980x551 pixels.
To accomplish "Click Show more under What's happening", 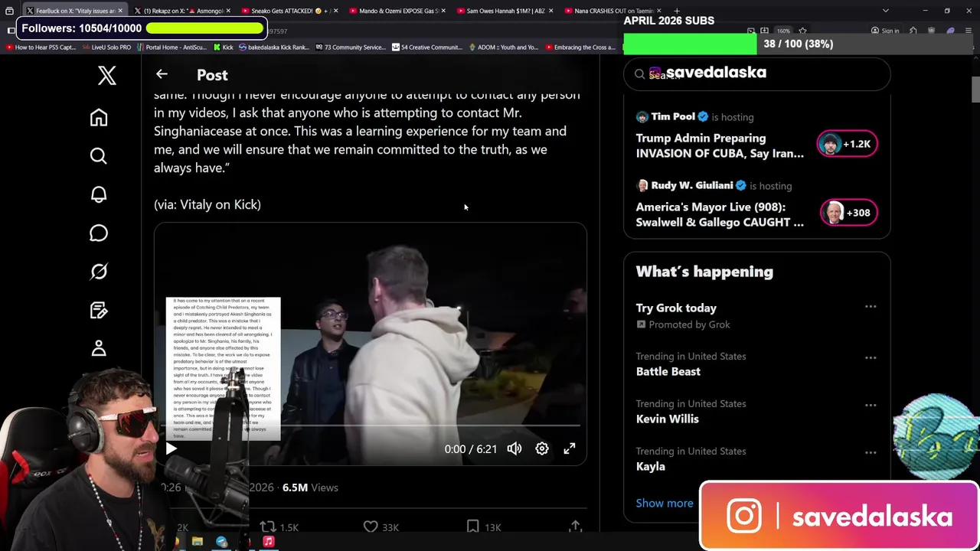I will 665,503.
